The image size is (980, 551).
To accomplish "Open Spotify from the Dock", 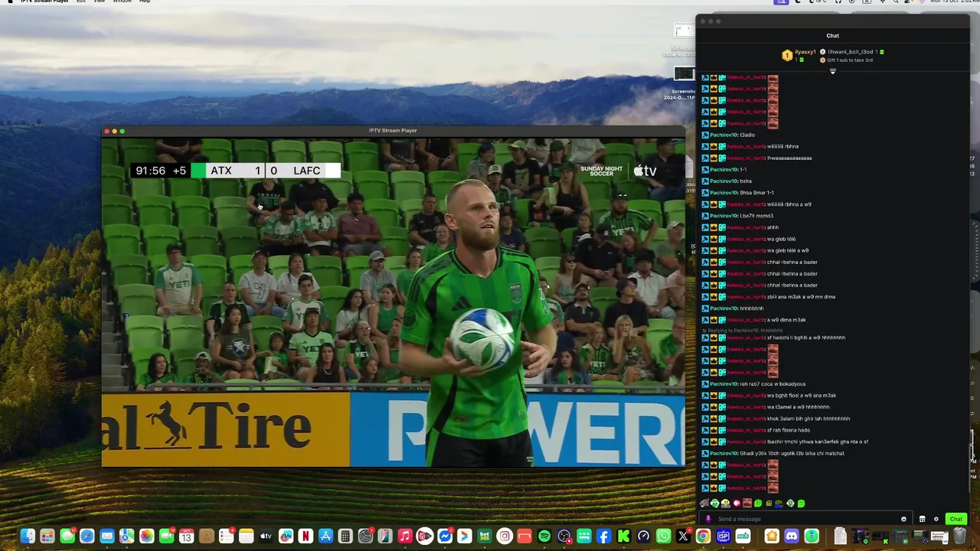I will click(544, 536).
